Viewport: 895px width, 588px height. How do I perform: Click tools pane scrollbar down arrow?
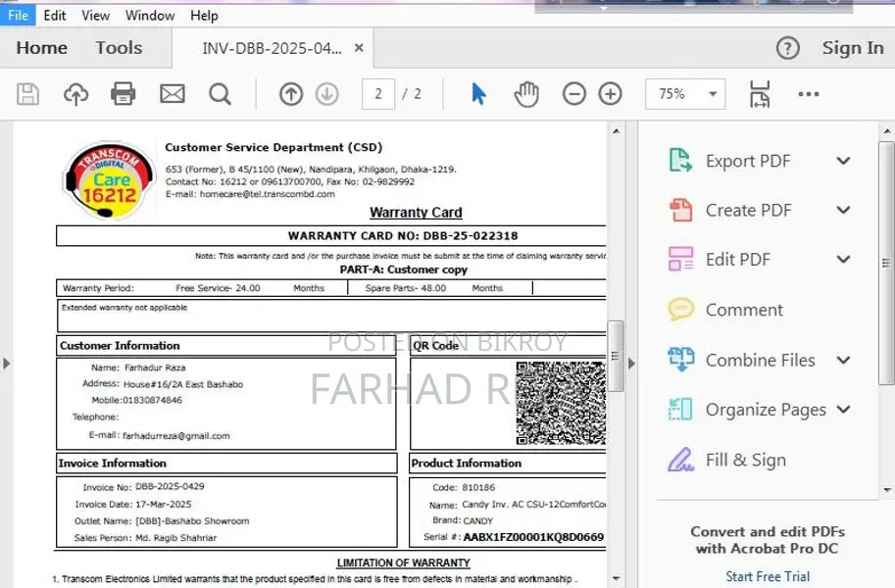pos(886,490)
